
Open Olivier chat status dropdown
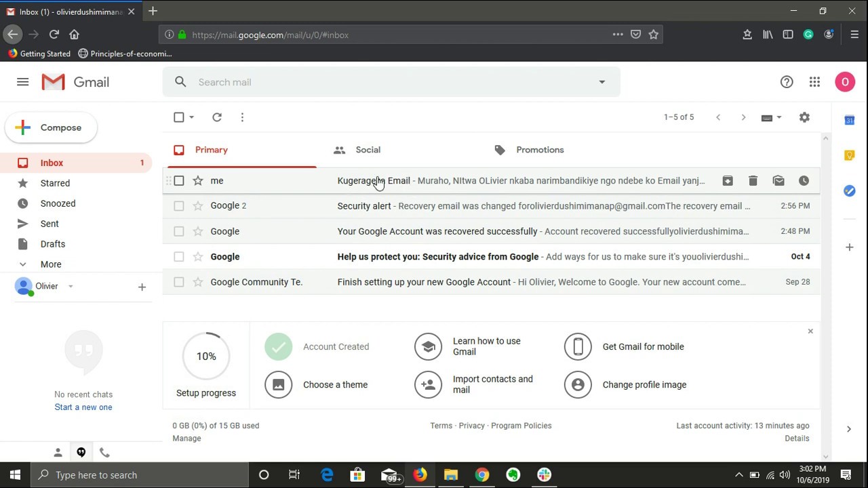click(71, 287)
